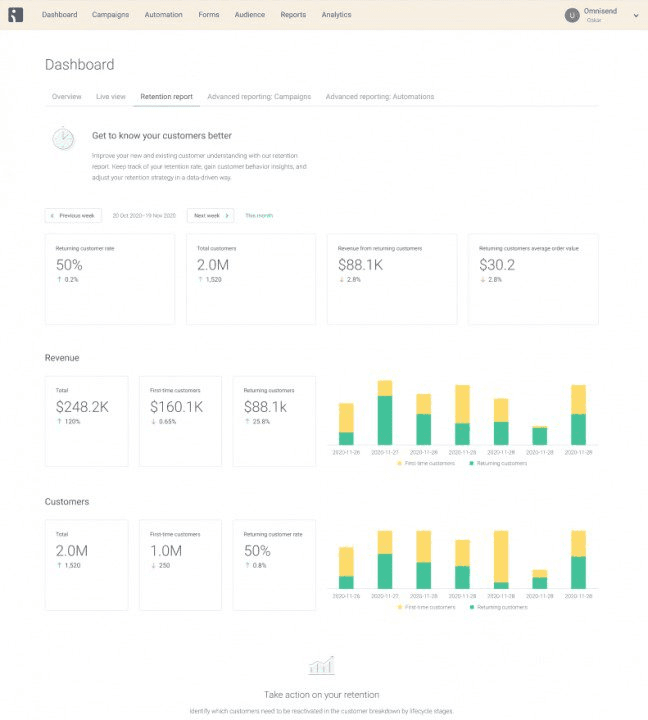Open the Analytics menu item

click(x=336, y=15)
